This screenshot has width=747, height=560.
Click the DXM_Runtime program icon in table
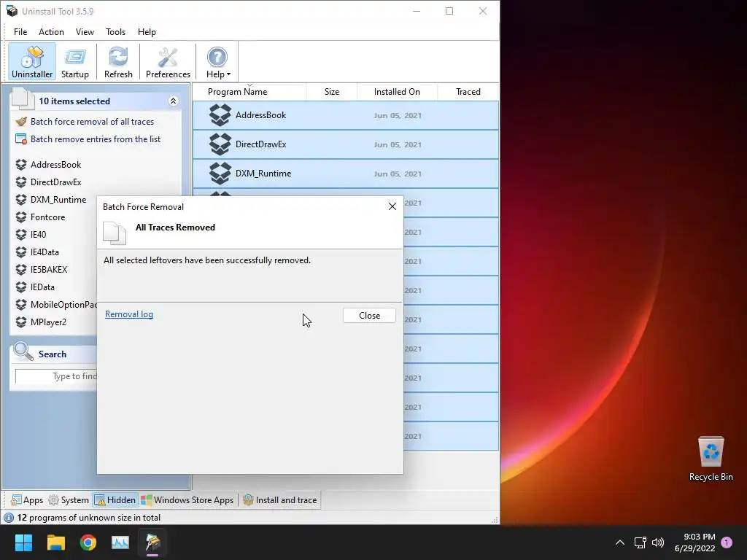(220, 174)
